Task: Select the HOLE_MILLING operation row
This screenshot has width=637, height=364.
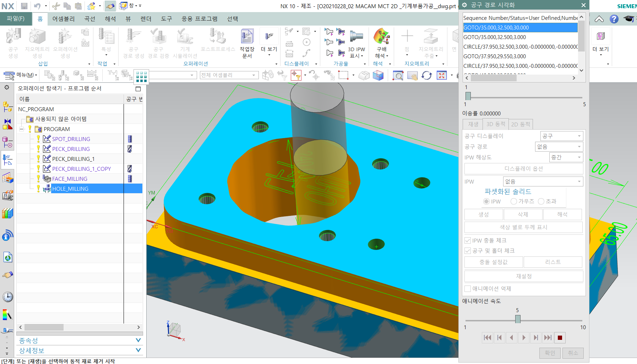Action: (x=80, y=189)
